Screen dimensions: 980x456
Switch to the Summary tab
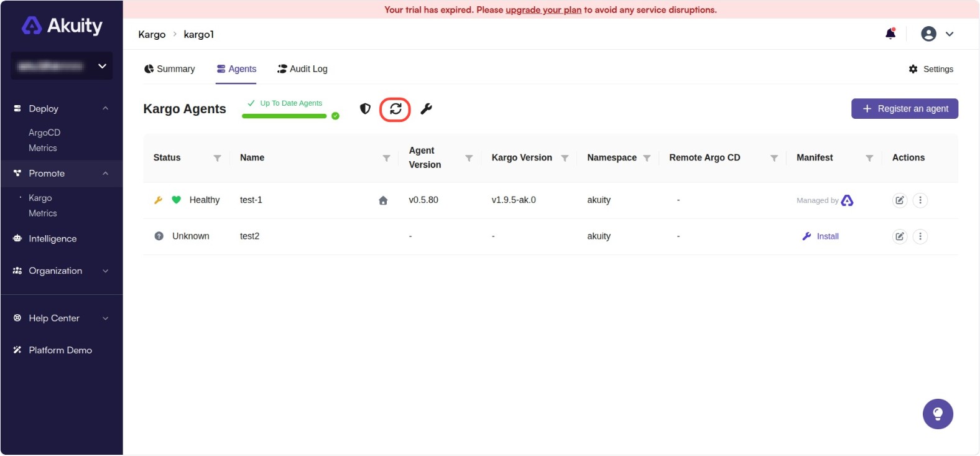click(x=170, y=69)
